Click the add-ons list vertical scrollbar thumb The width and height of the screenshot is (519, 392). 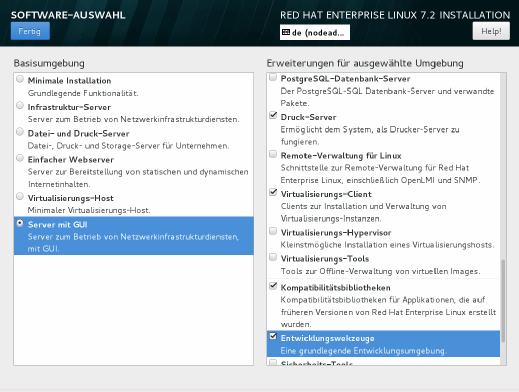pos(503,301)
